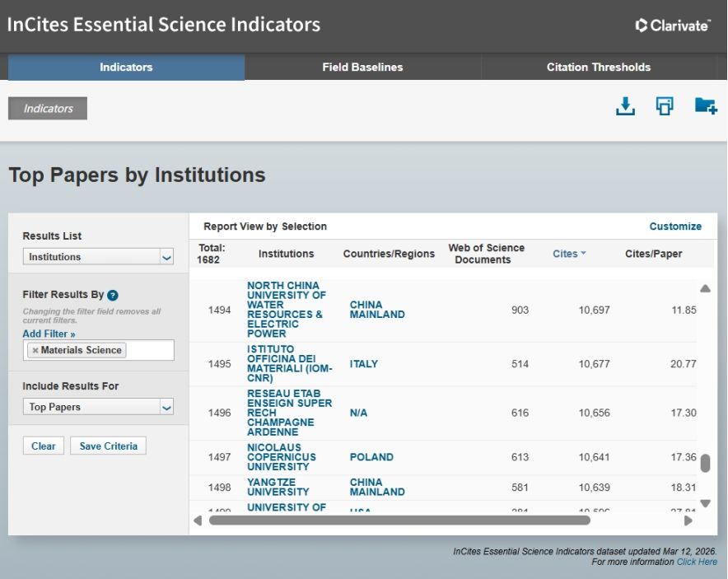Click the print report icon

tap(665, 106)
